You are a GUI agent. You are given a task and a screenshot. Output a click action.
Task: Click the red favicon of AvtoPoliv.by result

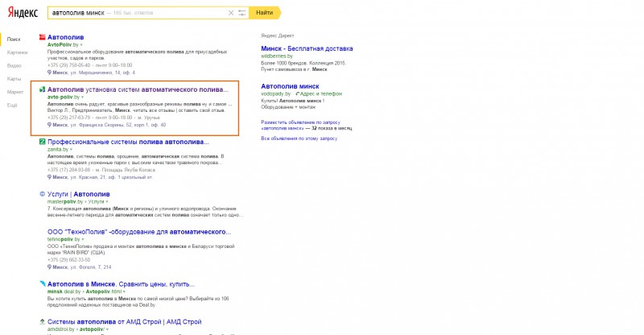pyautogui.click(x=42, y=37)
